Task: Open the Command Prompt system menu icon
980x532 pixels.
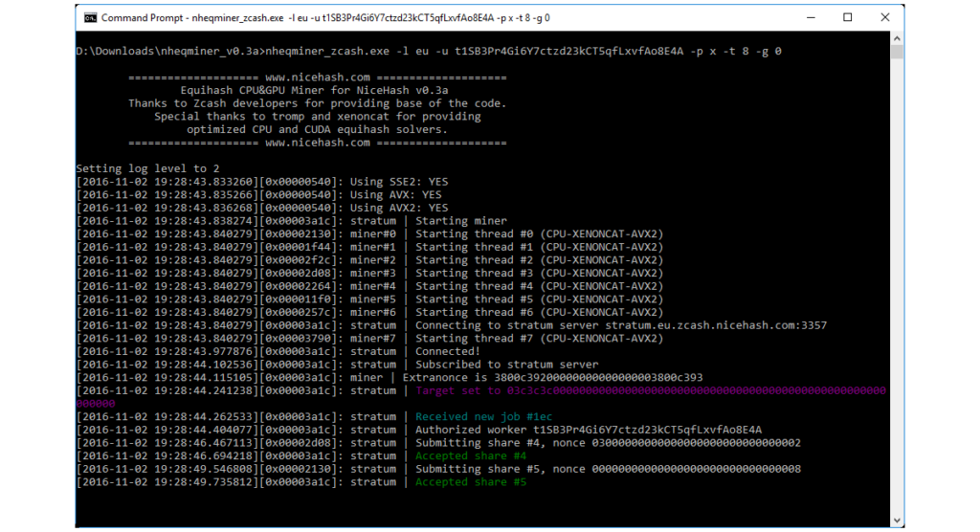Action: pyautogui.click(x=91, y=17)
